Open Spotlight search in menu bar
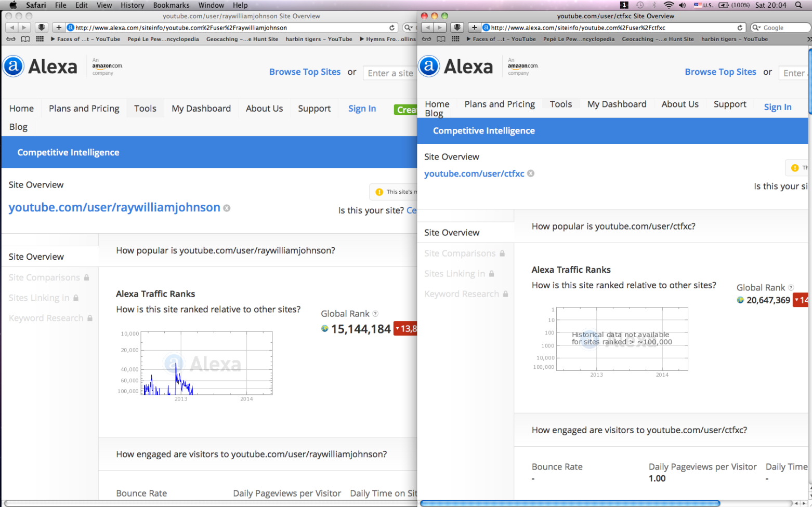This screenshot has width=812, height=507. click(798, 5)
